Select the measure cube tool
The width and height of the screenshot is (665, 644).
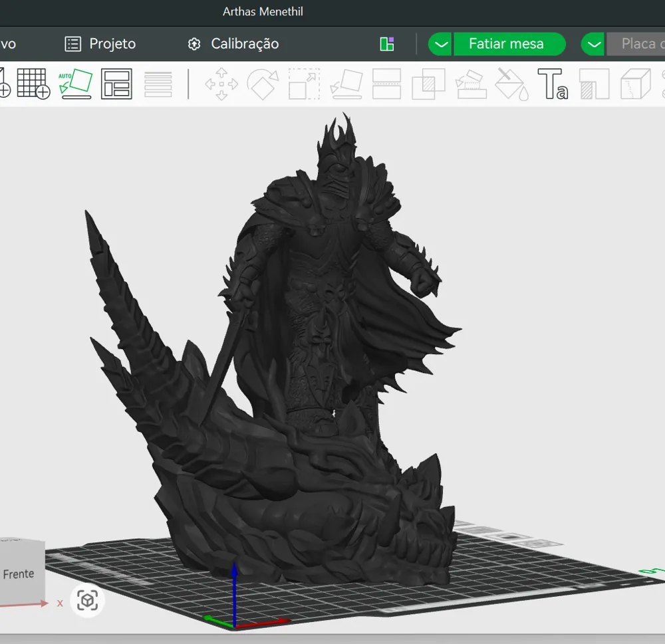tap(635, 84)
